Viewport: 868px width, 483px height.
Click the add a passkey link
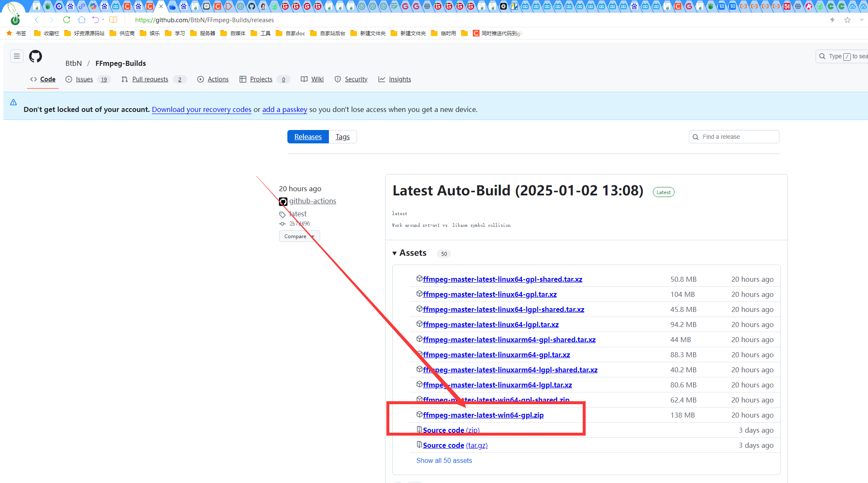[284, 109]
